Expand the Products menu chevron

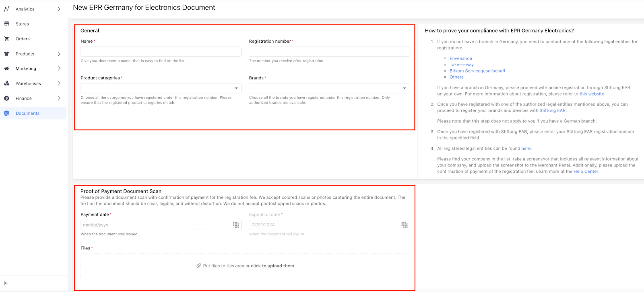(59, 54)
